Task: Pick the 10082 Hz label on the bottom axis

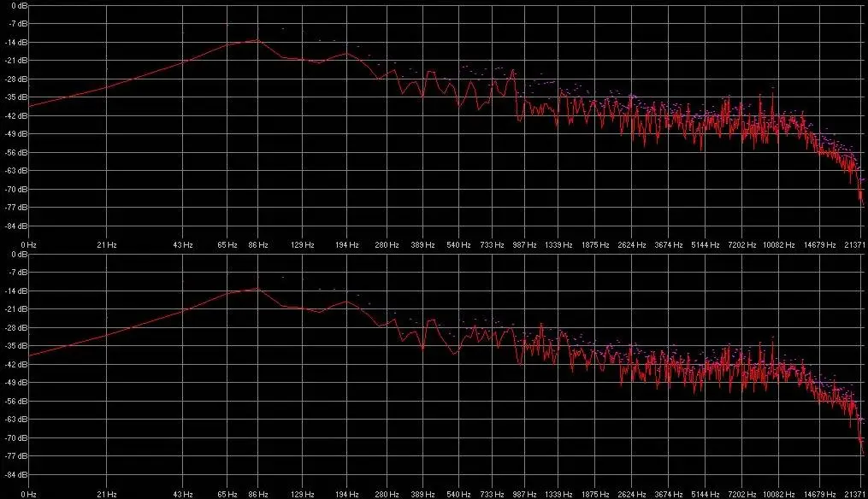Action: click(780, 494)
